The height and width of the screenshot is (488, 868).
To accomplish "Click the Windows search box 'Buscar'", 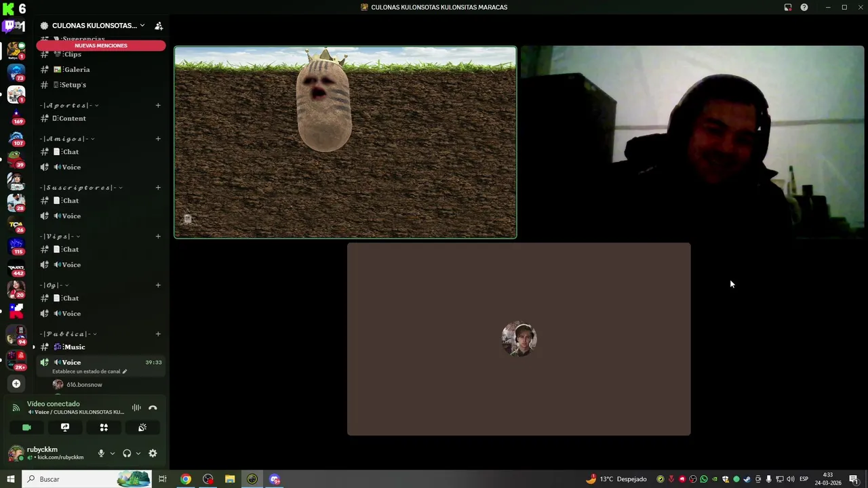I will pyautogui.click(x=87, y=479).
